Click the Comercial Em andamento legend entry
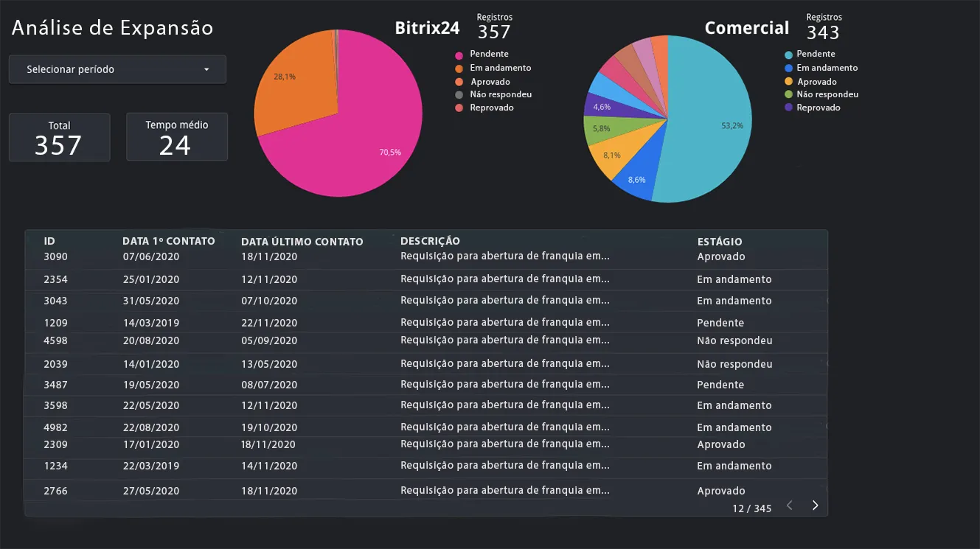980x549 pixels. pyautogui.click(x=821, y=68)
